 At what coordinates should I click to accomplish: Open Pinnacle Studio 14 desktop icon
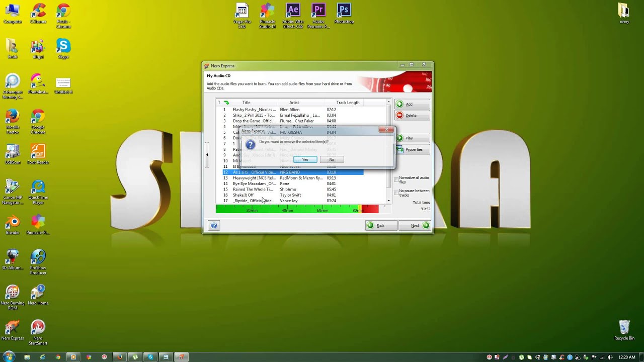click(267, 16)
